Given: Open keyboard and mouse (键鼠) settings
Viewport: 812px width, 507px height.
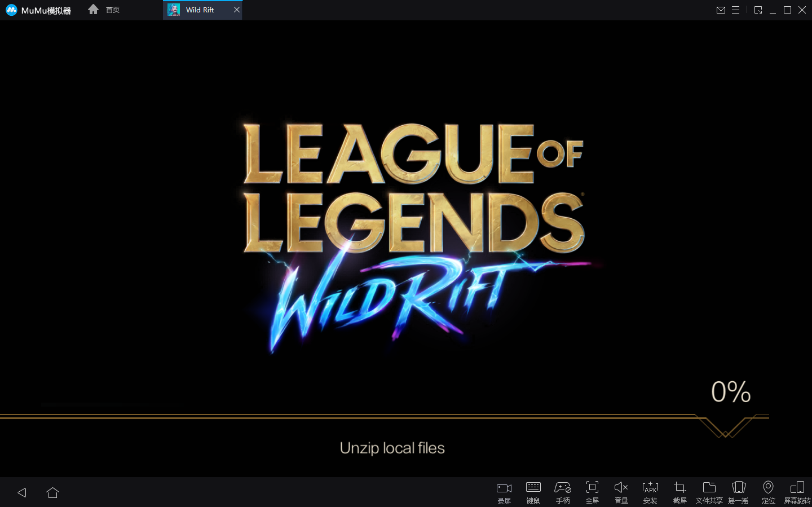Looking at the screenshot, I should 533,492.
